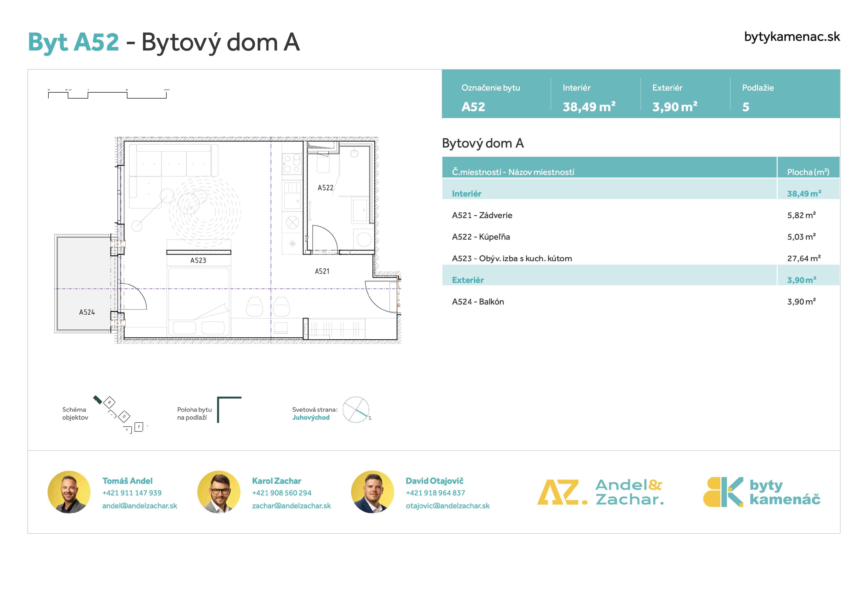Select the 'A524 - Balkón' table row
868x614 pixels.
[641, 302]
